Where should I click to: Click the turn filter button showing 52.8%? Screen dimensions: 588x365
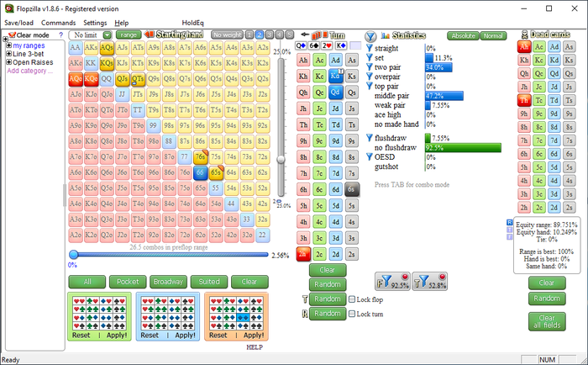pyautogui.click(x=430, y=281)
